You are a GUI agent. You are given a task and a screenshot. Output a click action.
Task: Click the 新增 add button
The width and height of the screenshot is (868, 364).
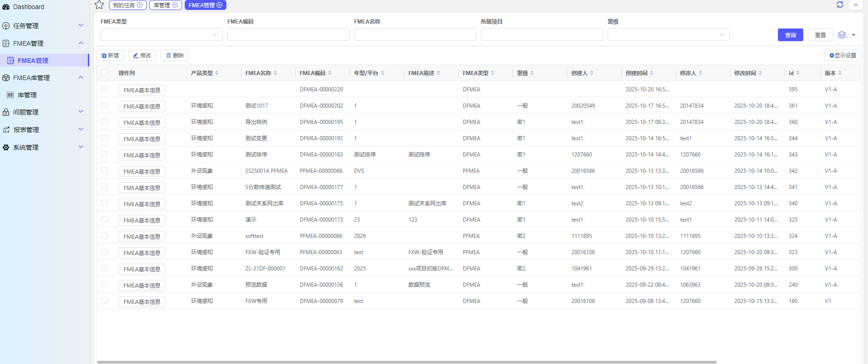click(x=110, y=55)
